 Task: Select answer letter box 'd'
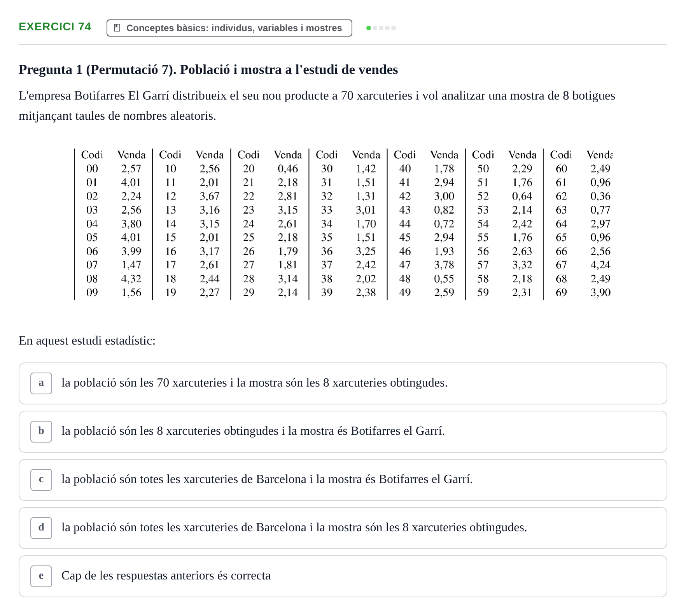tap(41, 528)
